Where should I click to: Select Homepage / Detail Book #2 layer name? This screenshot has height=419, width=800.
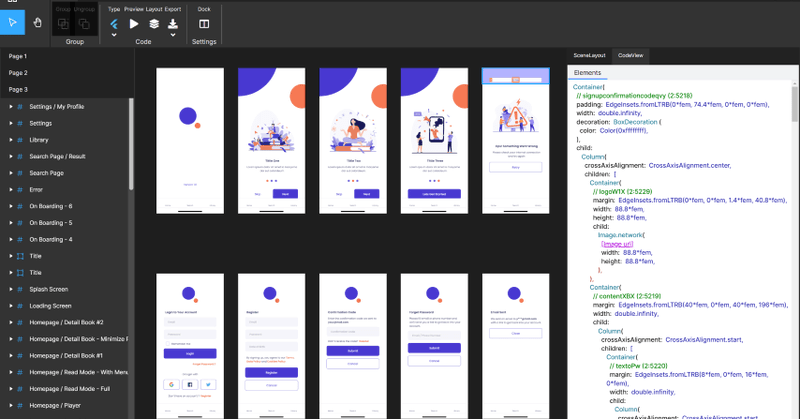coord(66,322)
